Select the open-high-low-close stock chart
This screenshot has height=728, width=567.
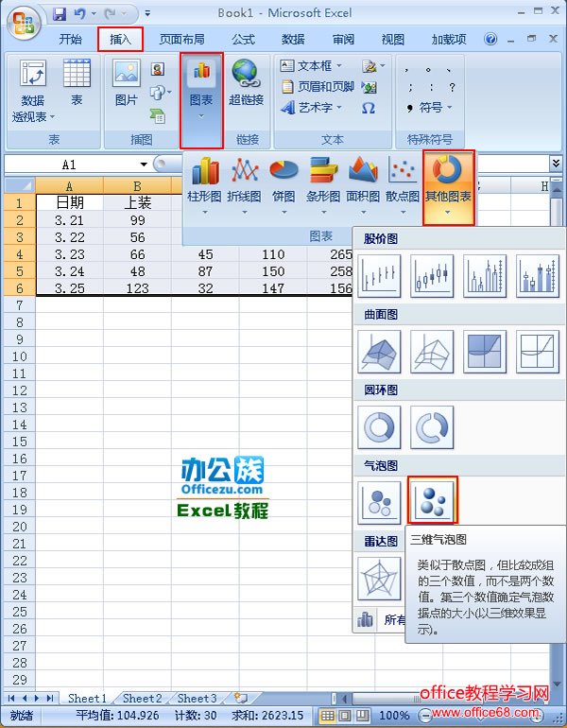[432, 276]
